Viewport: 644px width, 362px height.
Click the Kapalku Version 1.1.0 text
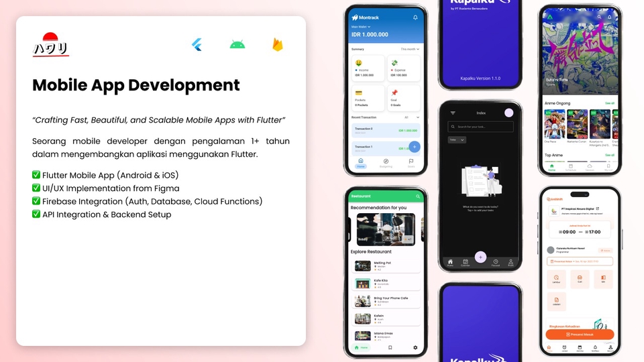pos(480,78)
